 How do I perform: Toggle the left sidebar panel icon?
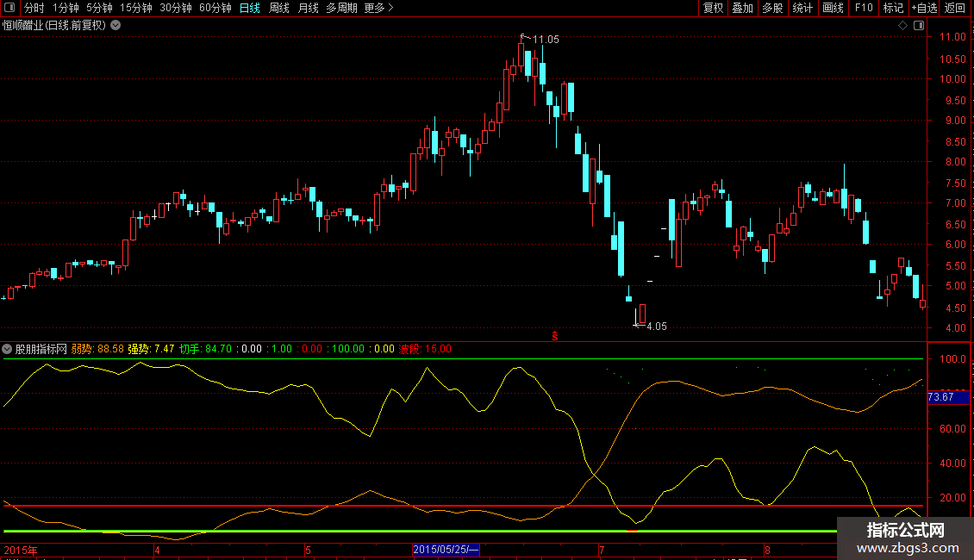click(9, 8)
